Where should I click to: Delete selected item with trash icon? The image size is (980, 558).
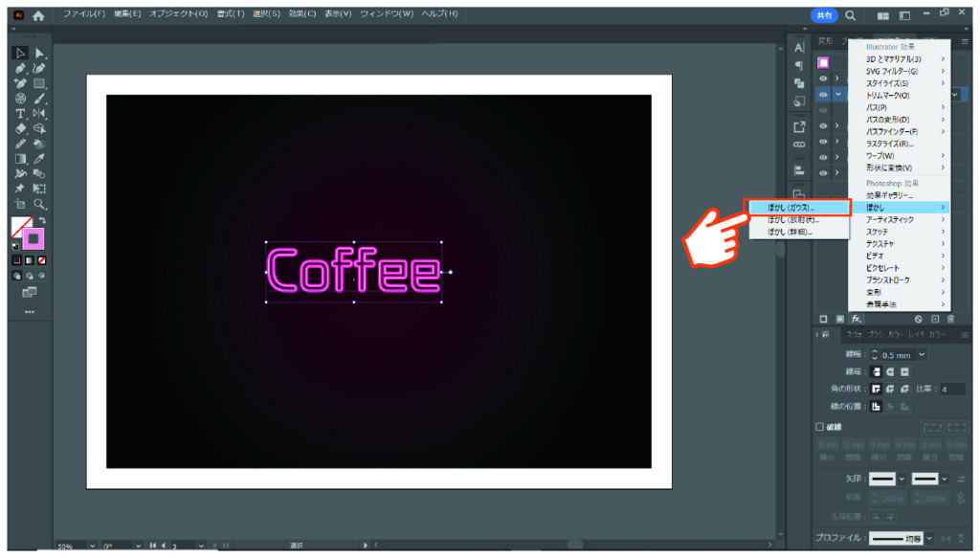tap(950, 319)
